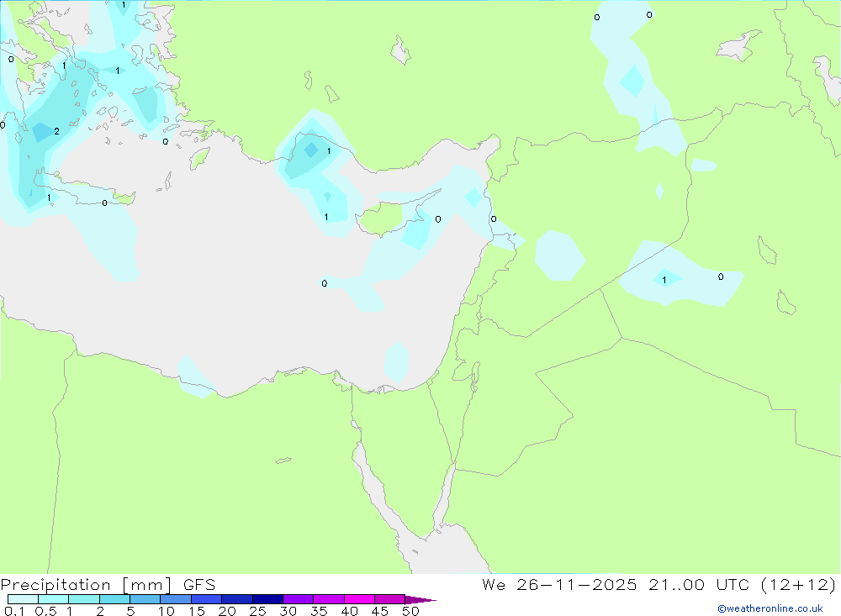Select the 45–50 mm legend color swatch

click(x=389, y=599)
